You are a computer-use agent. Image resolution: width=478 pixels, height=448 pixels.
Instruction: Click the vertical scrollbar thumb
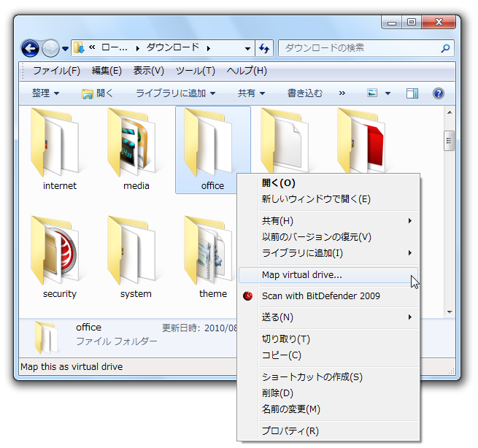pos(450,141)
